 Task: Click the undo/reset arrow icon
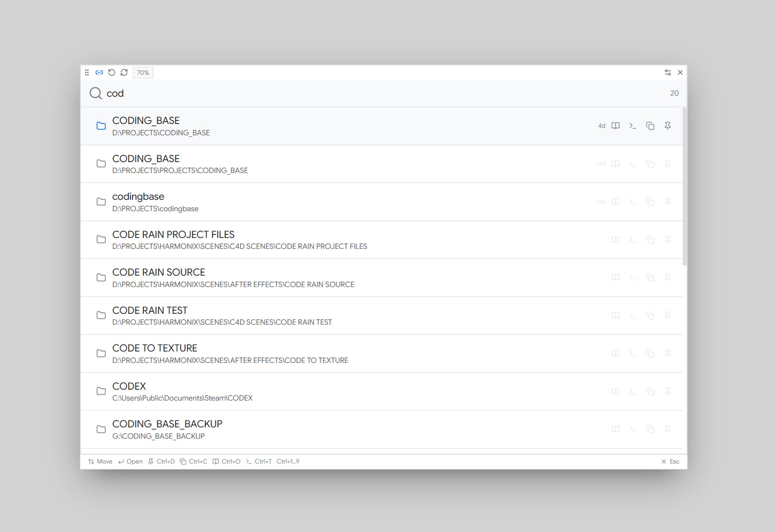pos(111,72)
